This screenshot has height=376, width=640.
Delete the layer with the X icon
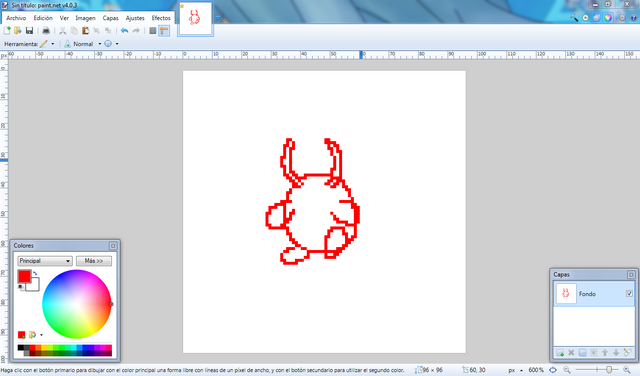coord(571,353)
